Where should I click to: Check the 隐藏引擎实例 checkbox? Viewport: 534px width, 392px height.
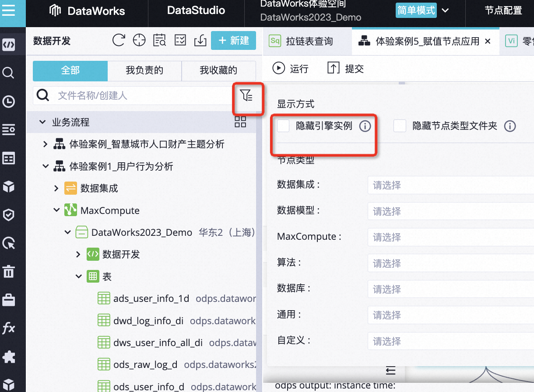(x=284, y=126)
